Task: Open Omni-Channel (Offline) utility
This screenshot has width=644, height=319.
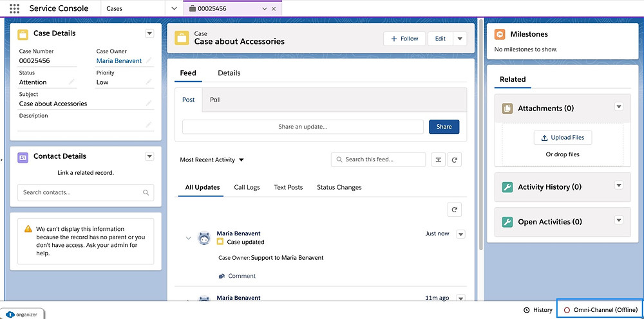Action: pyautogui.click(x=600, y=310)
